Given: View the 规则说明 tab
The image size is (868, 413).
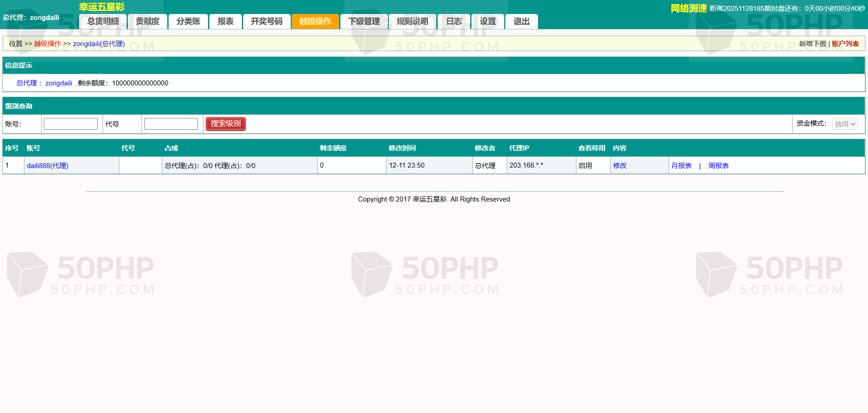Looking at the screenshot, I should (x=412, y=21).
